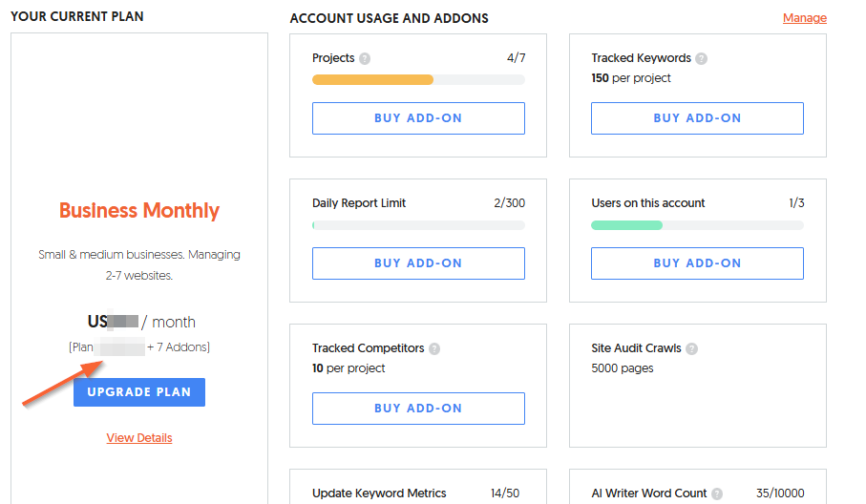866x504 pixels.
Task: Click the 5000 pages Site Audit value
Action: point(623,368)
